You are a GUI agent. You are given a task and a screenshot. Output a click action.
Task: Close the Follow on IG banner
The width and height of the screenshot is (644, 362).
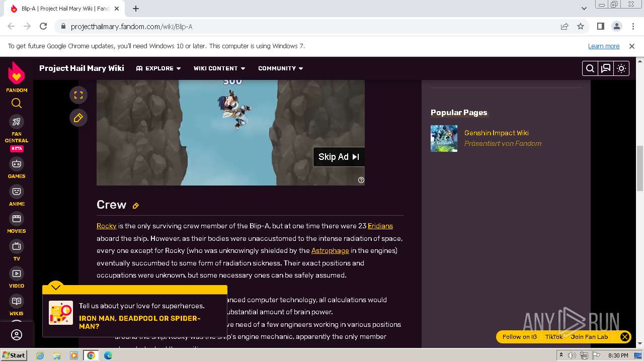[624, 337]
